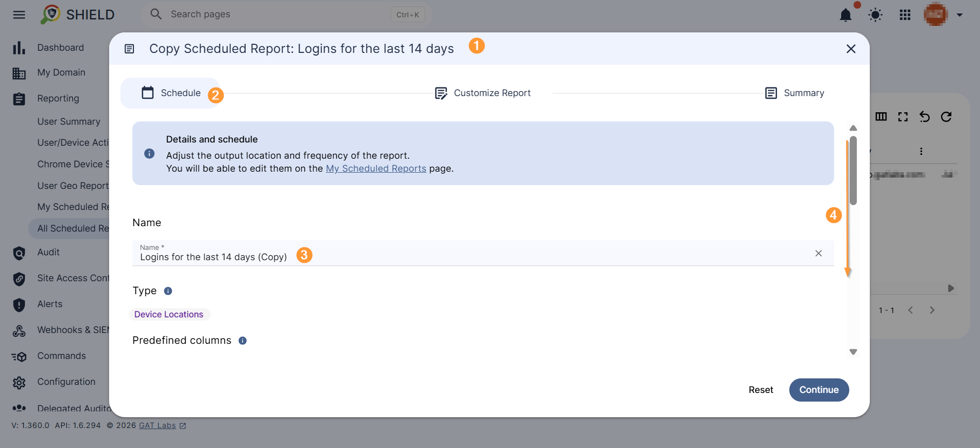Close the Copy Scheduled Report dialog
Screen dimensions: 980x448
(851, 49)
